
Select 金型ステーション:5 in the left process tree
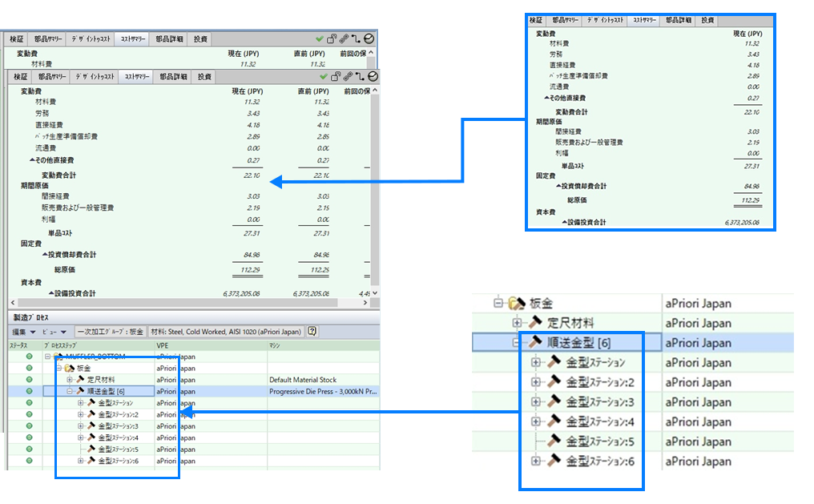coord(118,450)
